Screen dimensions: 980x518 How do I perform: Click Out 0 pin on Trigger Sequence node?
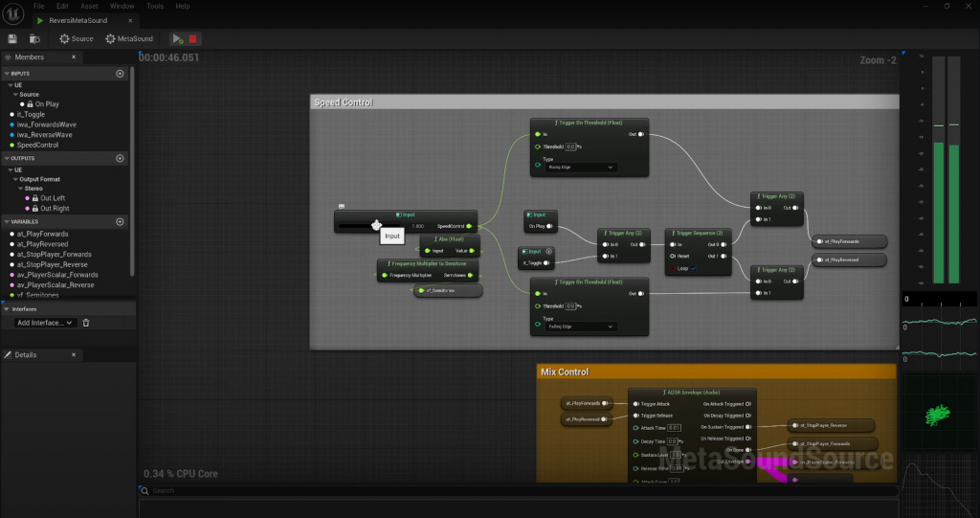[x=724, y=244]
